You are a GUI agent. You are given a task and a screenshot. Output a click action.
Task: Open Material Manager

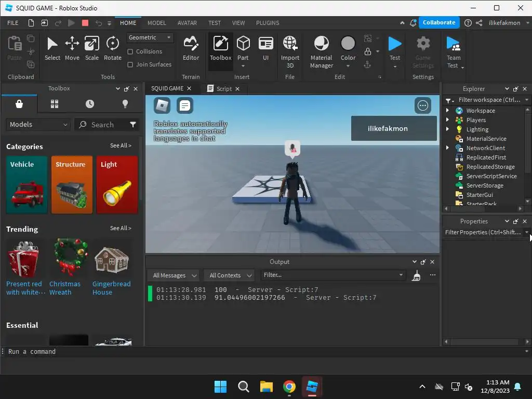pos(321,51)
